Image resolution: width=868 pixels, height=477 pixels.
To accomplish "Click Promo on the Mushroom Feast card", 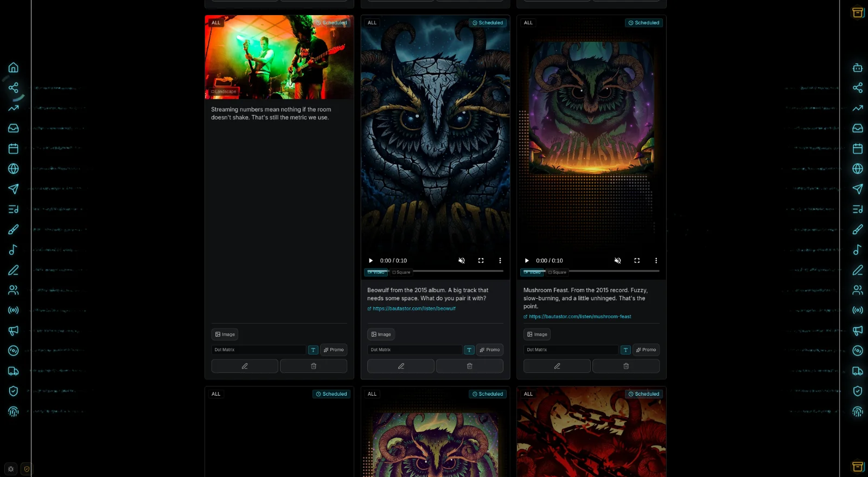I will coord(646,350).
